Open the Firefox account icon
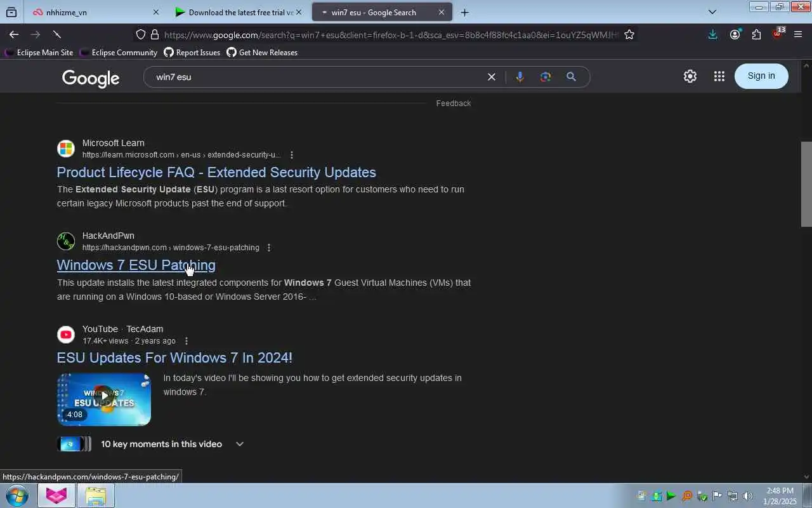Viewport: 812px width, 508px height. pyautogui.click(x=735, y=35)
